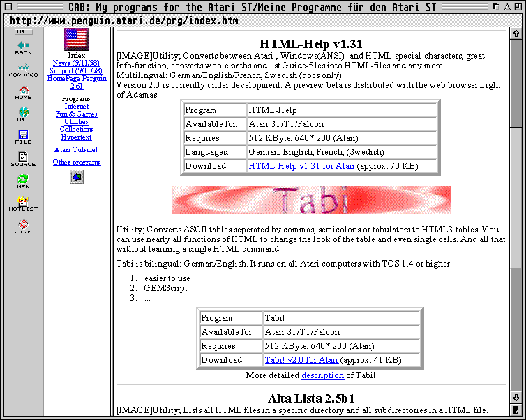
Task: Click the blue back arrow button in index frame
Action: [77, 177]
